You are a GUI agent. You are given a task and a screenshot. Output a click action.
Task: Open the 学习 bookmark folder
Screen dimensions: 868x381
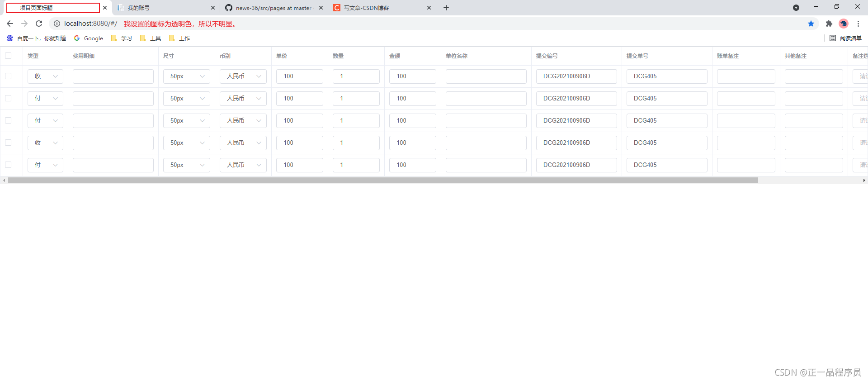point(122,38)
